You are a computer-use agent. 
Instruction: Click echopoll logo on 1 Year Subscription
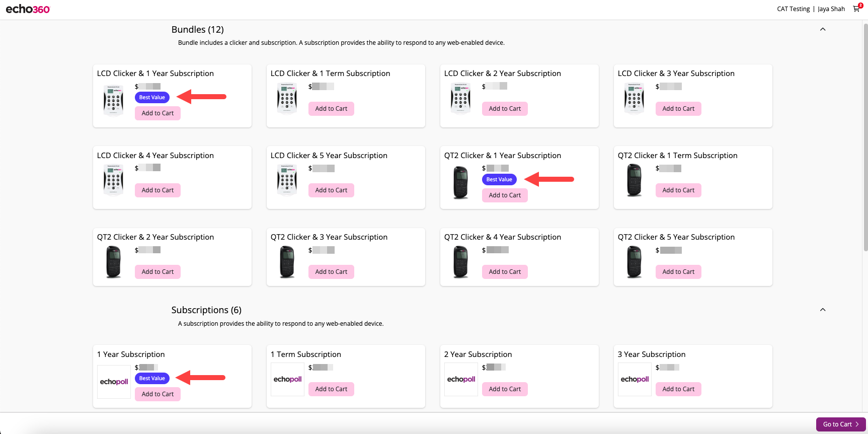pos(114,382)
